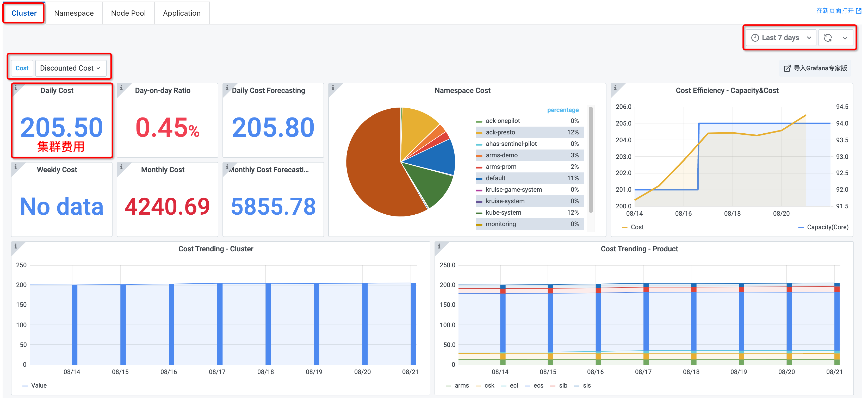
Task: Switch to the Namespace tab
Action: [x=74, y=13]
